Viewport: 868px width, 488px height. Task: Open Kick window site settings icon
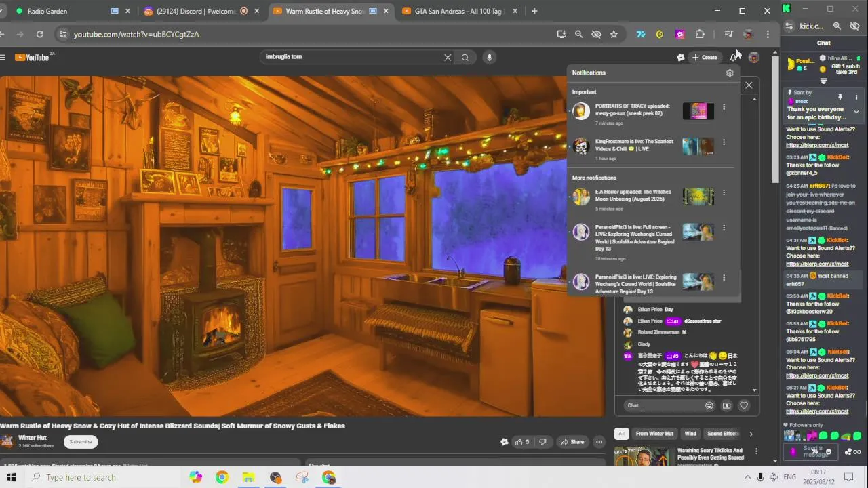789,26
